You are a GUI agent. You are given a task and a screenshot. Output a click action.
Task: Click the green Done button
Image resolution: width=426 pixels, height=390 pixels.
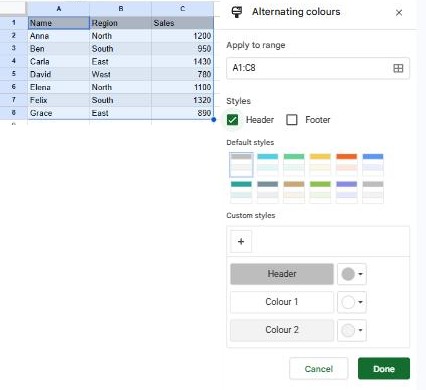click(x=384, y=369)
